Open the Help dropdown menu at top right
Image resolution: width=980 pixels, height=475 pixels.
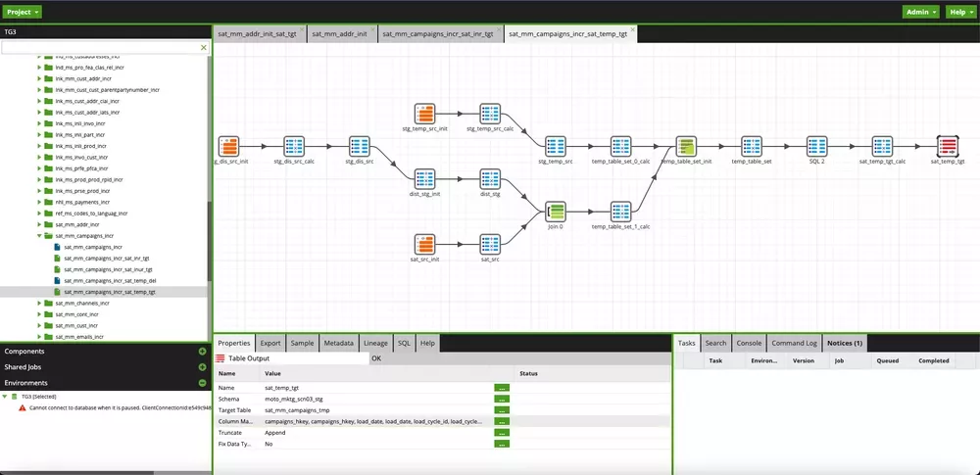(960, 12)
